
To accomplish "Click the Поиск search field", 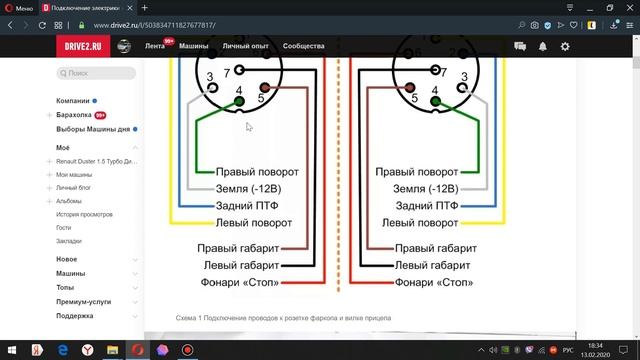I will coord(96,73).
